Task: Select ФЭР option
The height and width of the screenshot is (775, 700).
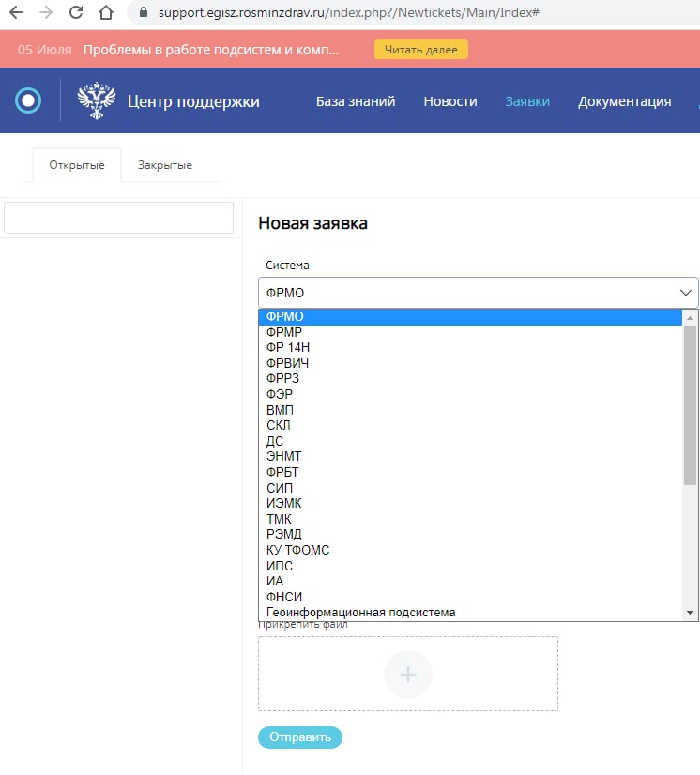Action: tap(470, 394)
